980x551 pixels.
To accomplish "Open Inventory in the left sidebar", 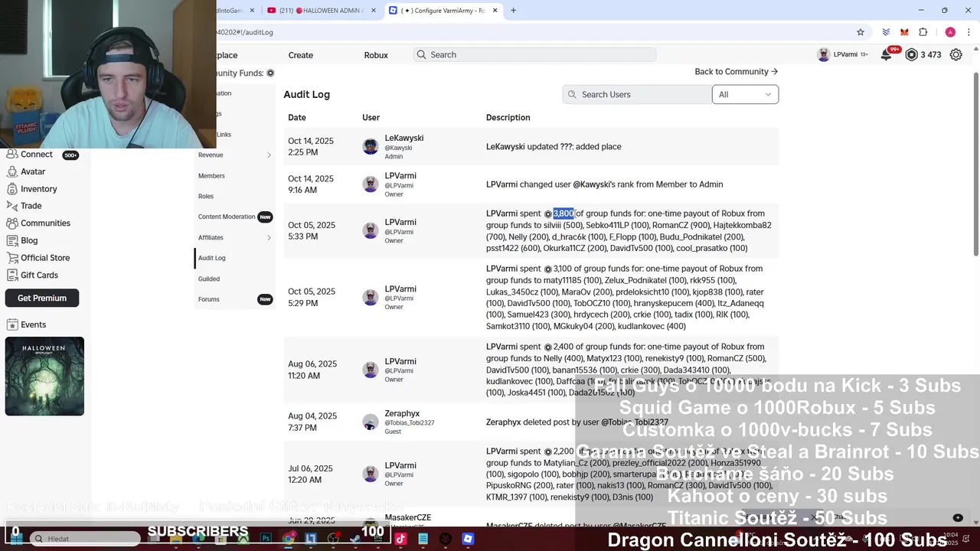I will [38, 189].
